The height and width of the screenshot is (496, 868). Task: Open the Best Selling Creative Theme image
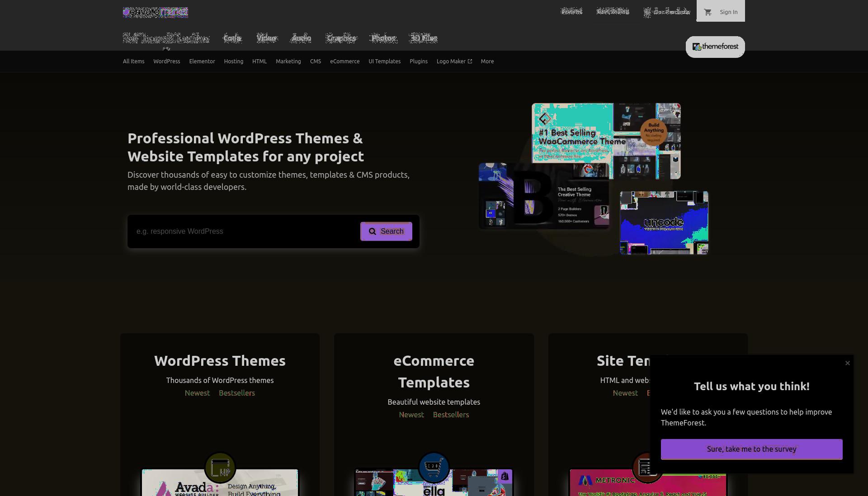(x=544, y=196)
